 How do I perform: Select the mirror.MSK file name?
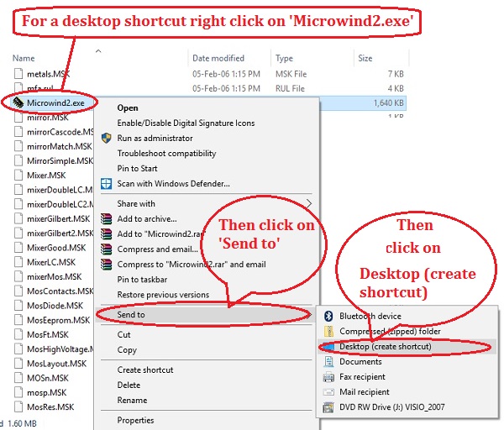48,118
